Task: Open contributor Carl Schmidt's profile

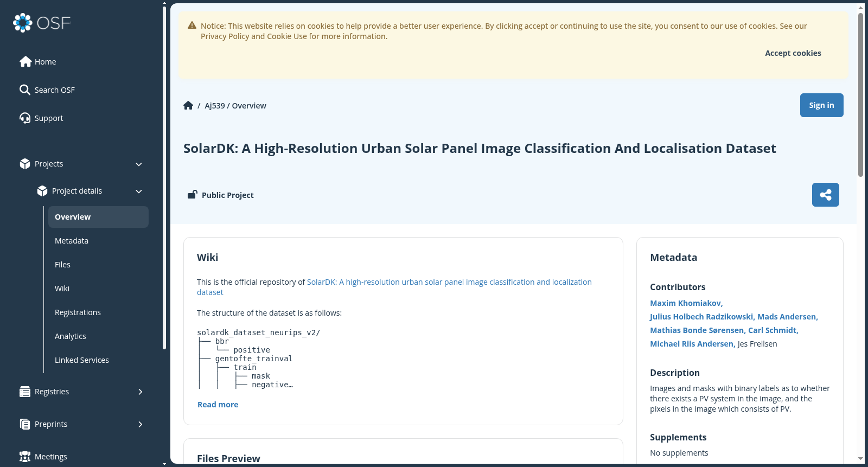Action: (773, 330)
